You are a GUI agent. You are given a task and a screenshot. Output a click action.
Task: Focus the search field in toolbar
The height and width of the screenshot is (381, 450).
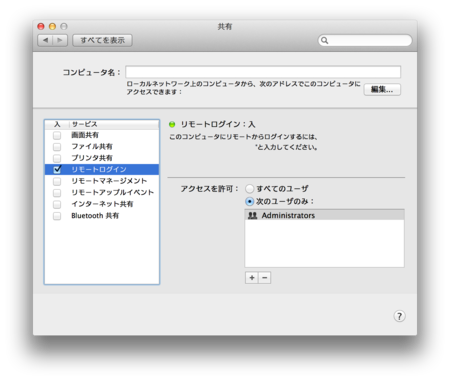(x=365, y=40)
